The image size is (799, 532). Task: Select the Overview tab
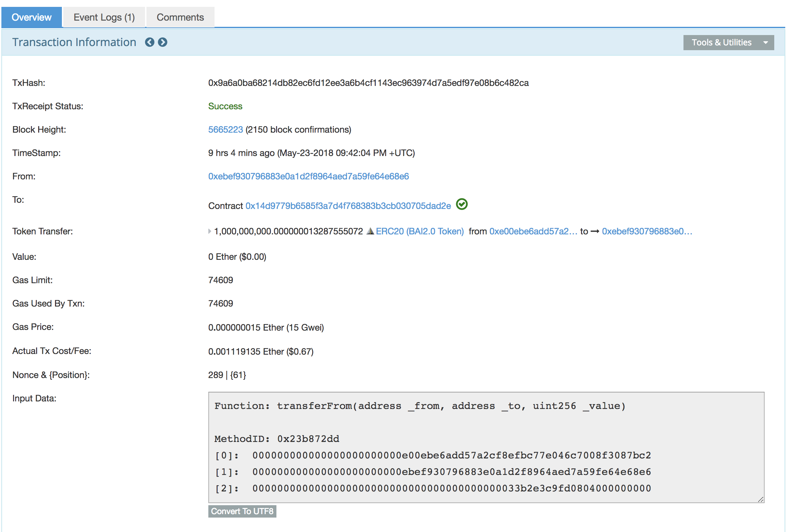pyautogui.click(x=32, y=17)
